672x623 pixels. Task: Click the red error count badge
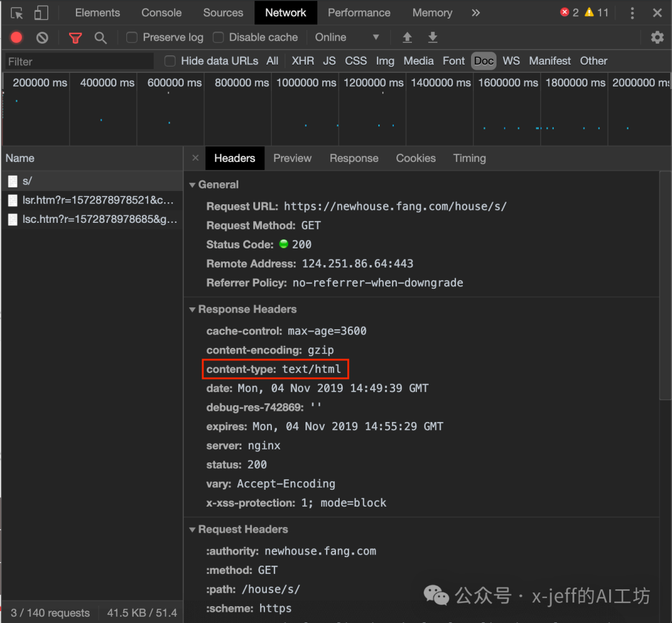pyautogui.click(x=569, y=12)
